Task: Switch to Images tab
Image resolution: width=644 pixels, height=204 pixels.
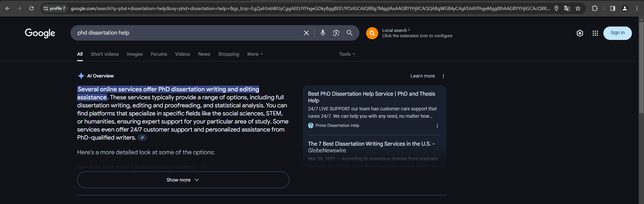Action: pos(135,54)
